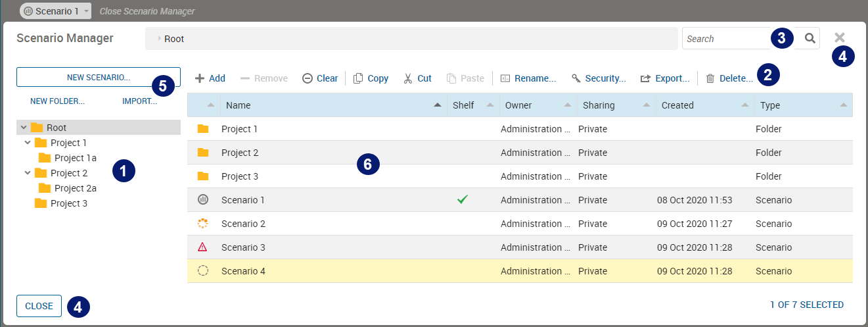Click the Delete trash icon
The height and width of the screenshot is (327, 868).
tap(710, 78)
